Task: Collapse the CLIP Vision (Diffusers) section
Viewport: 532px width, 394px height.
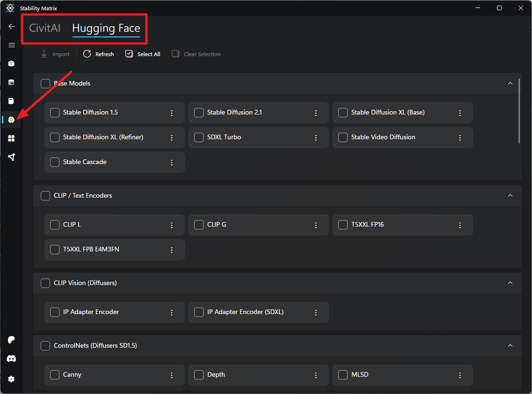Action: coord(510,283)
